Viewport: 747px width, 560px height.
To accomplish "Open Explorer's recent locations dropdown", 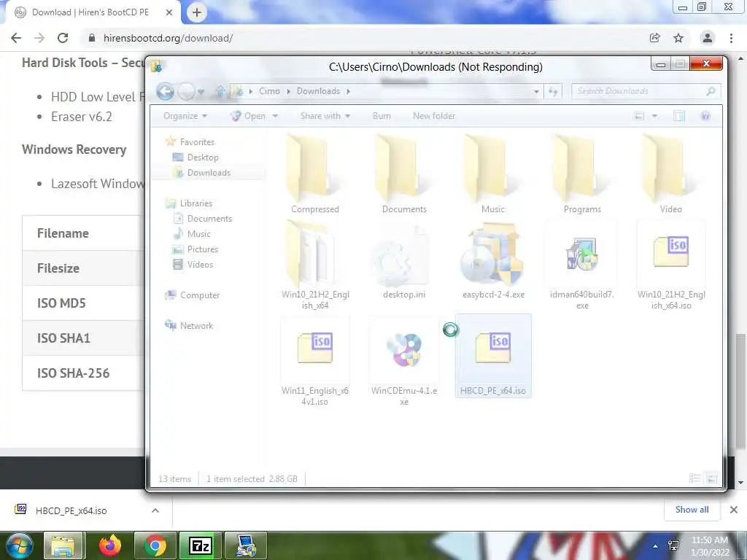I will pos(201,91).
